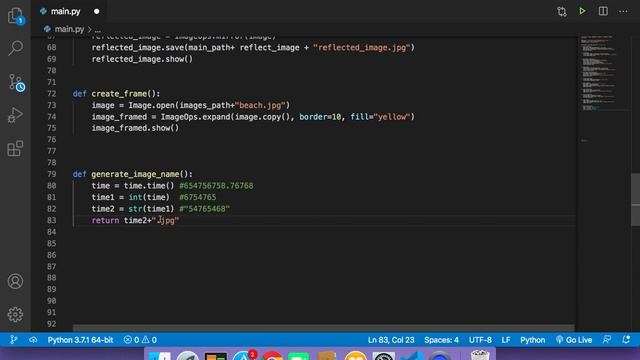The height and width of the screenshot is (360, 640).
Task: Click comment #654756758.76768 on line 80
Action: click(x=216, y=186)
